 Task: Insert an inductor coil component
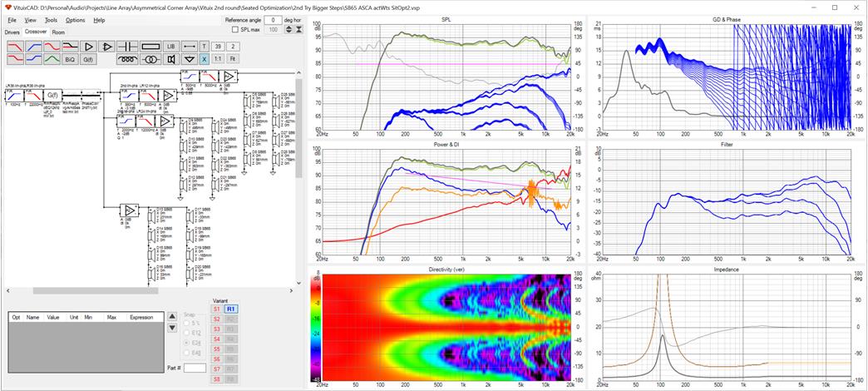(128, 59)
